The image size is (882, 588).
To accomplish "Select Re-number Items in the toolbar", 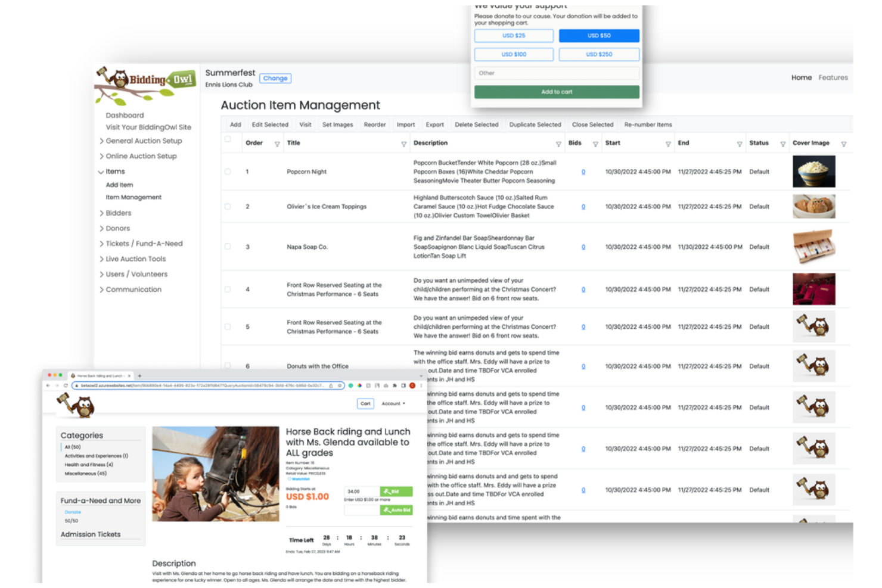I will coord(648,125).
